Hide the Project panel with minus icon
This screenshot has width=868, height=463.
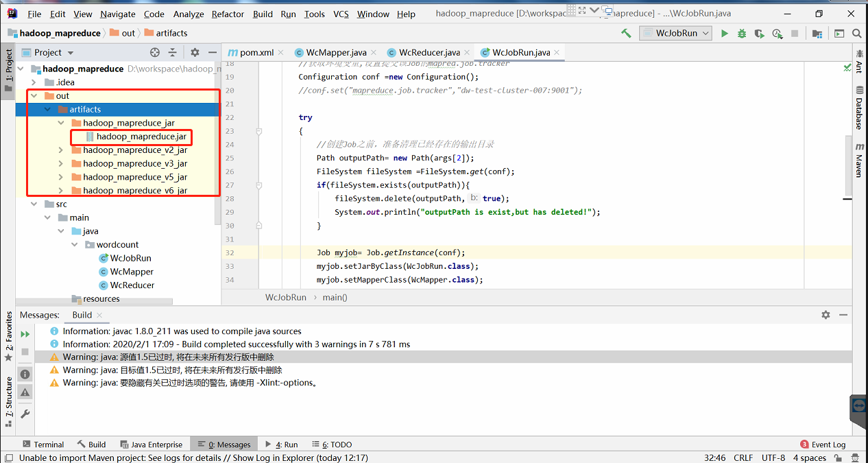click(213, 52)
